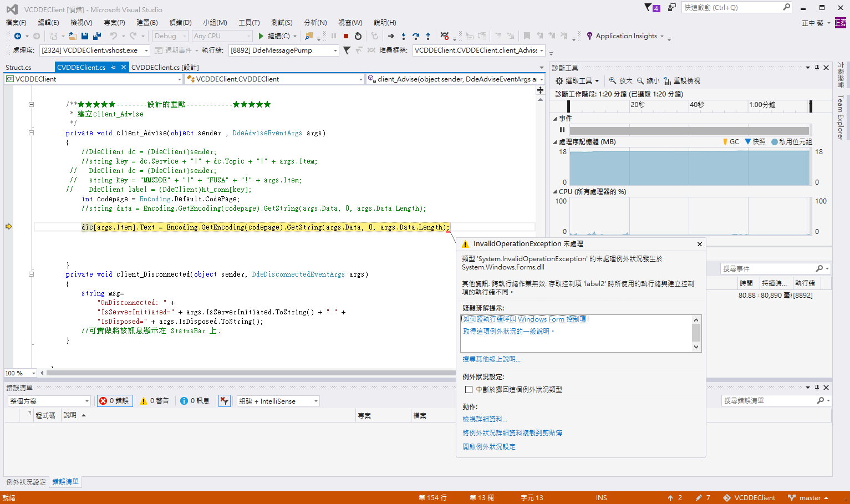Clear the error list filter icon

tap(224, 401)
